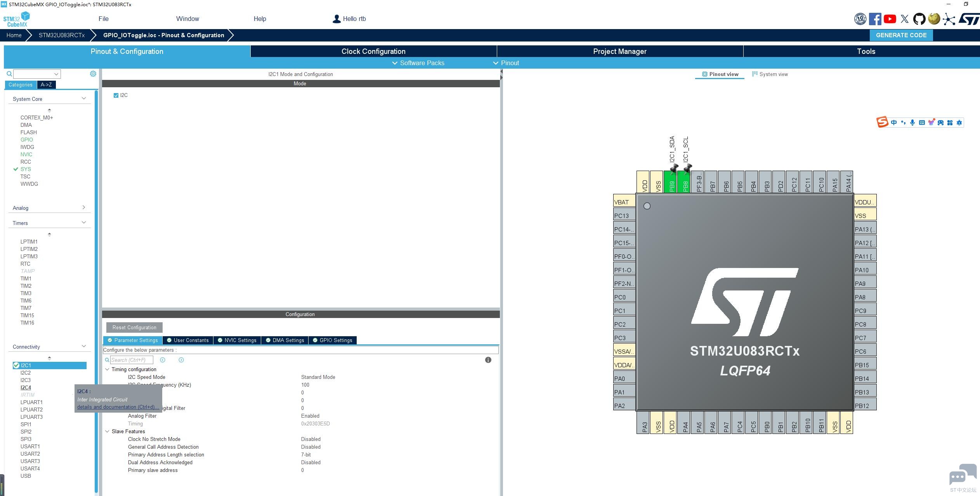This screenshot has height=496, width=980.
Task: Go to previous parameter search result
Action: coord(163,360)
